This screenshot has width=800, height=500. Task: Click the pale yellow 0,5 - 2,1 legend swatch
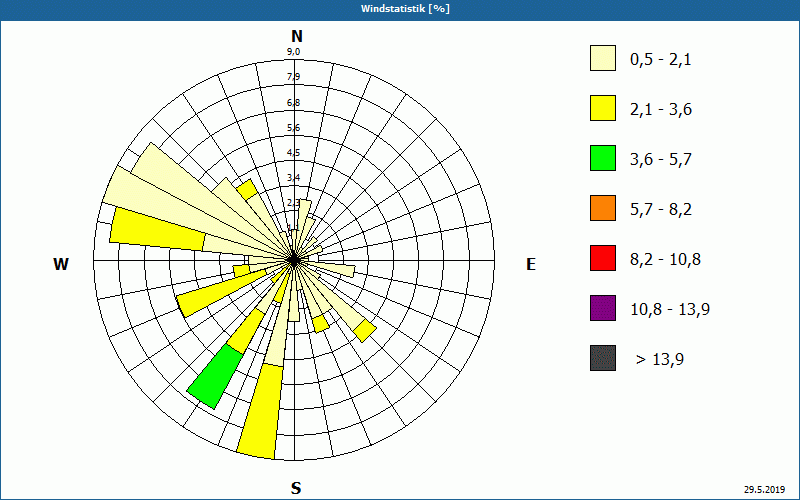click(x=603, y=58)
